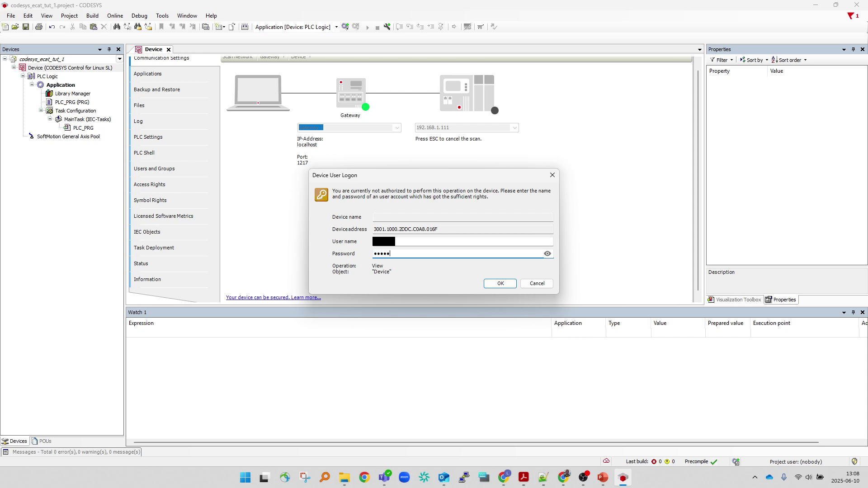Pin the Watch 1 panel

coord(853,312)
